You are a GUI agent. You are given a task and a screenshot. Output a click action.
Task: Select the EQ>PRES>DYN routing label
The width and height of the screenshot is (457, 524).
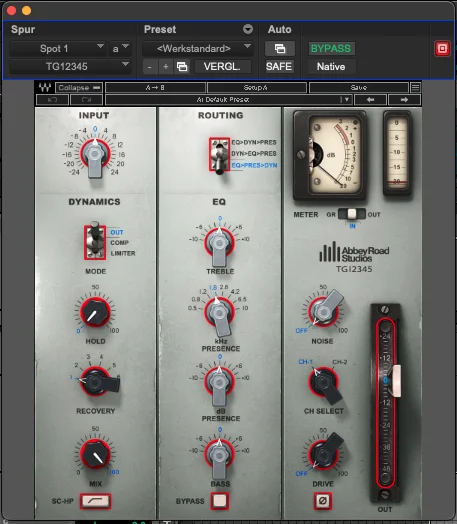tap(254, 165)
